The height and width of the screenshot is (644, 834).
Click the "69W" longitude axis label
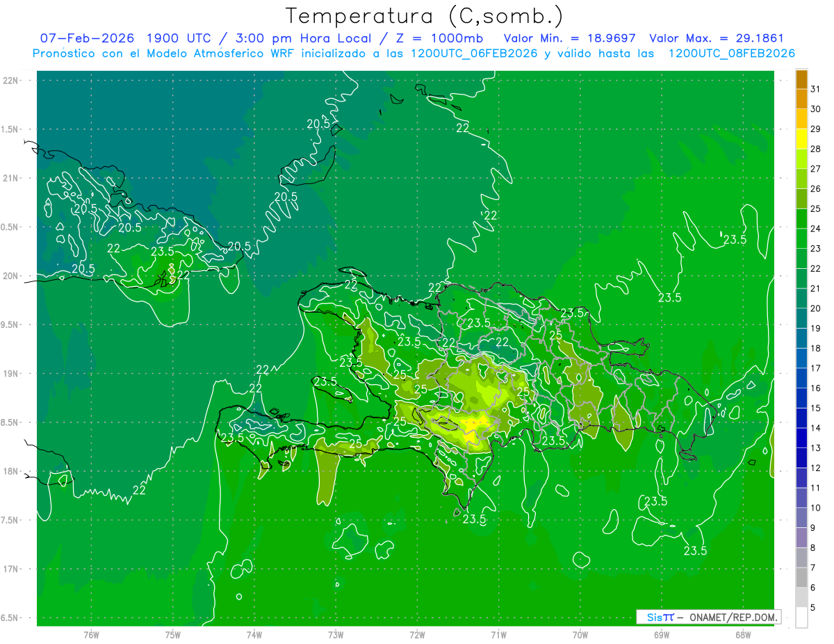pyautogui.click(x=662, y=635)
